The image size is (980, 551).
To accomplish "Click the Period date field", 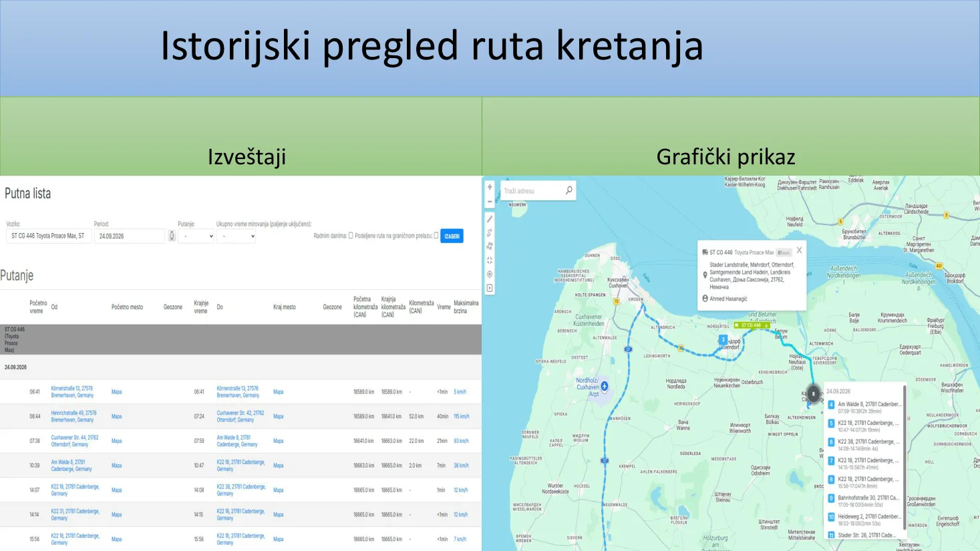I will 130,236.
